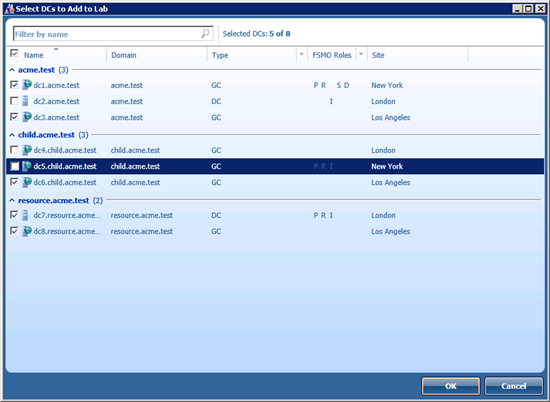Confirm selection with the OK button
Image resolution: width=550 pixels, height=402 pixels.
[451, 386]
